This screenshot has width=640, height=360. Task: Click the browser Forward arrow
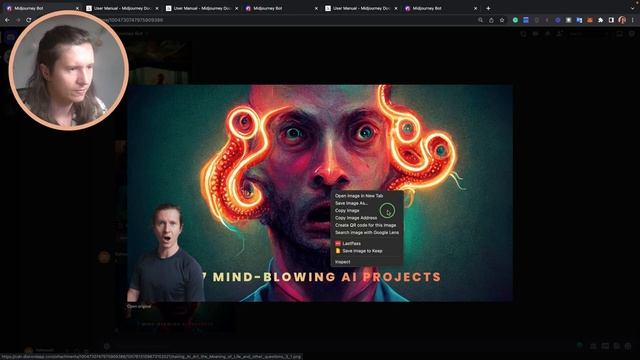[18, 20]
